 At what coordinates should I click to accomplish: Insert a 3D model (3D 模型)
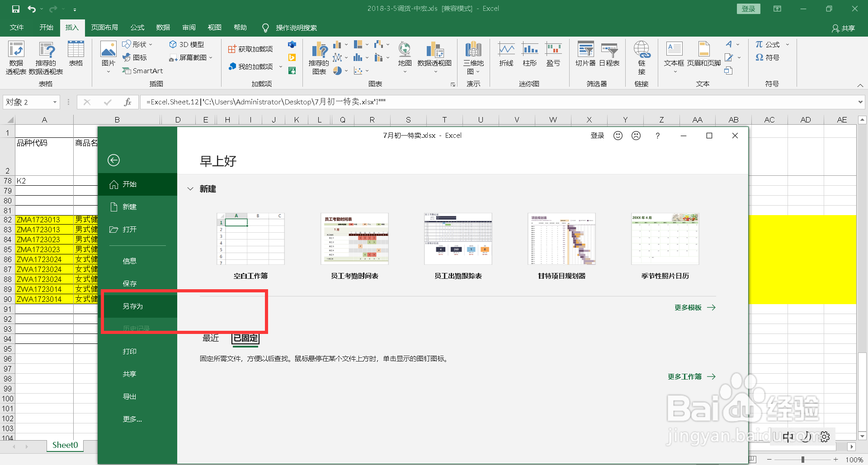(x=187, y=44)
